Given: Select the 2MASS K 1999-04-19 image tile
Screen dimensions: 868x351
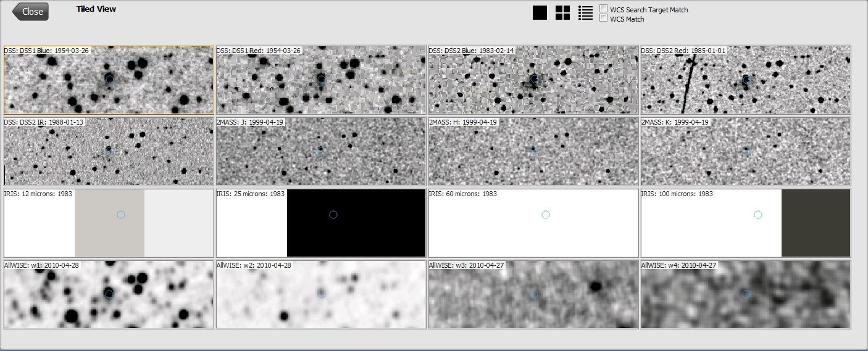Looking at the screenshot, I should click(x=746, y=151).
